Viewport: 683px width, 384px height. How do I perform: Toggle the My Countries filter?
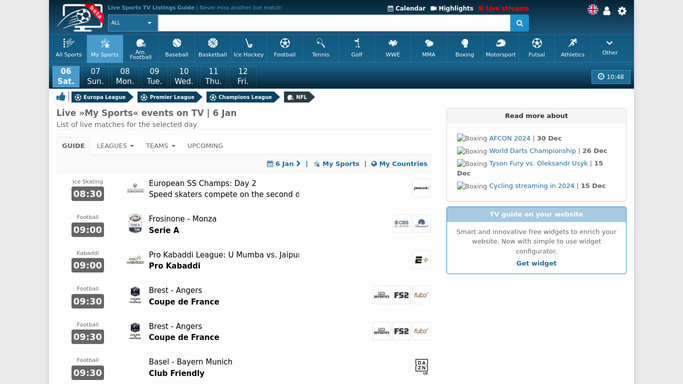[399, 164]
